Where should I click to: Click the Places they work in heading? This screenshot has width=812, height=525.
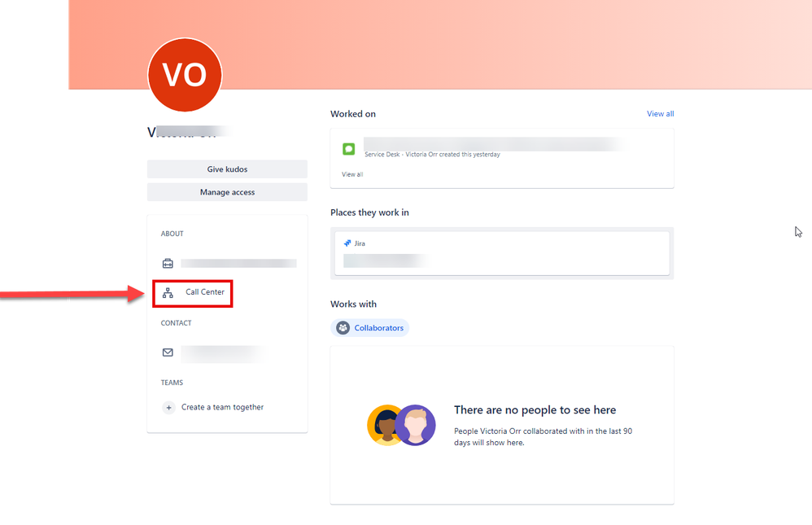click(369, 212)
